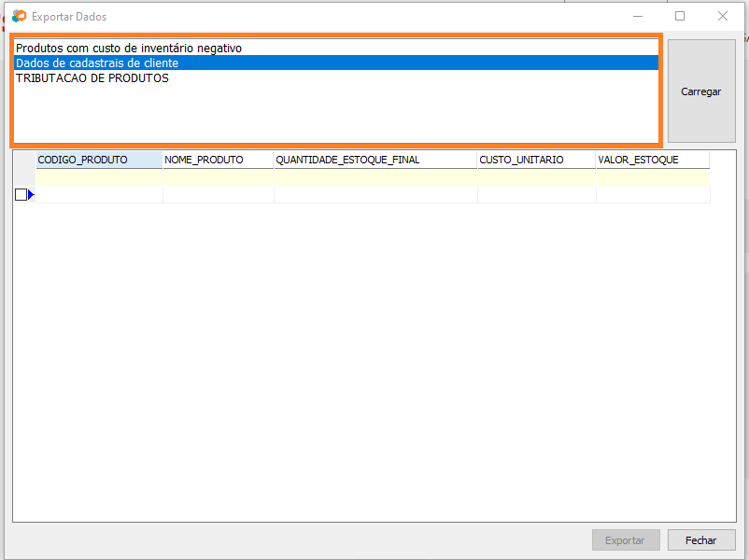
Task: Select the CUSTO_UNITARIO column header
Action: pyautogui.click(x=536, y=160)
